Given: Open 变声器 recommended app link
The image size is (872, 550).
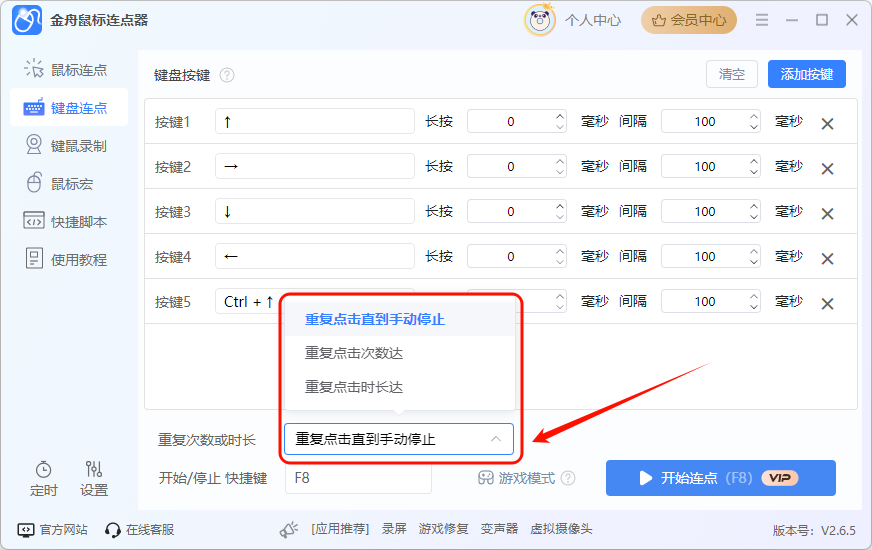Looking at the screenshot, I should pos(499,529).
